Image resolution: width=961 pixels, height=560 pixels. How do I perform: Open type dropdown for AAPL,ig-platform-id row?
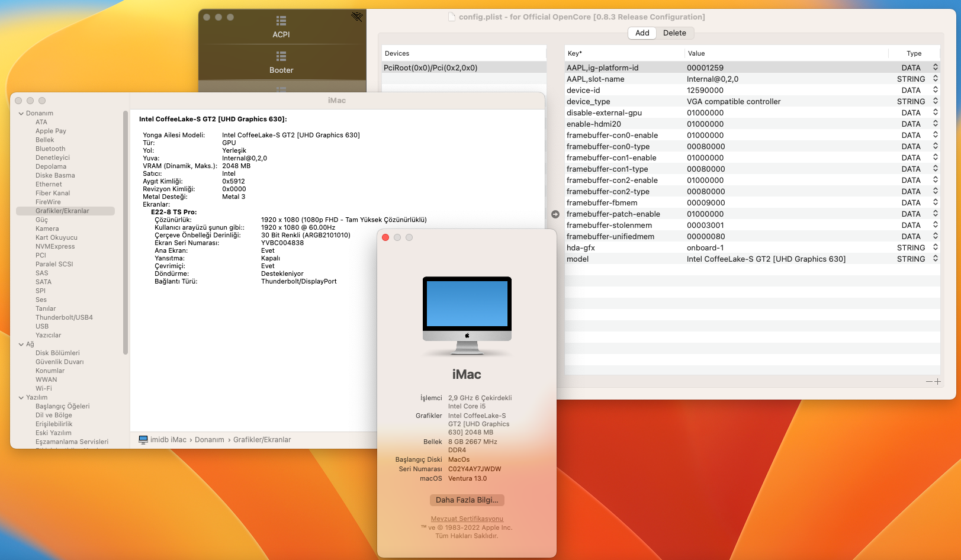[936, 67]
